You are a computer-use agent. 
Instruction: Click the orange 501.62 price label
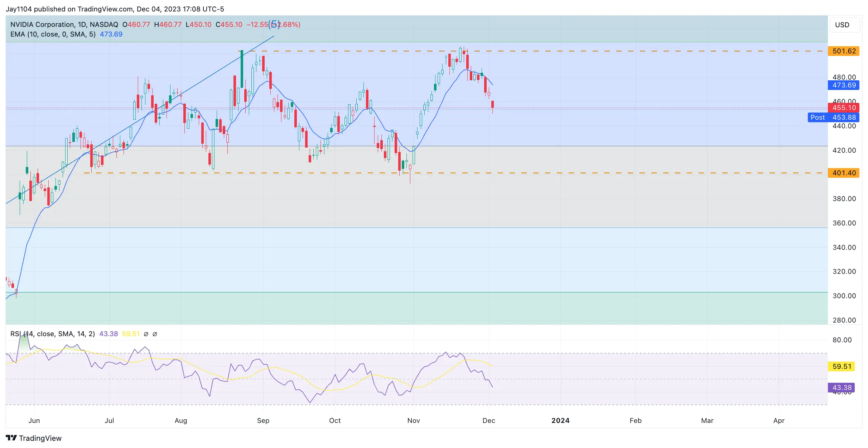844,51
